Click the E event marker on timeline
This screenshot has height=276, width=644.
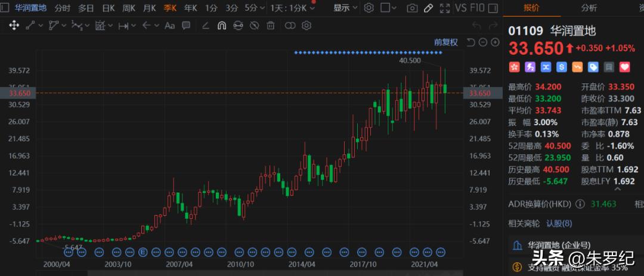(143, 252)
